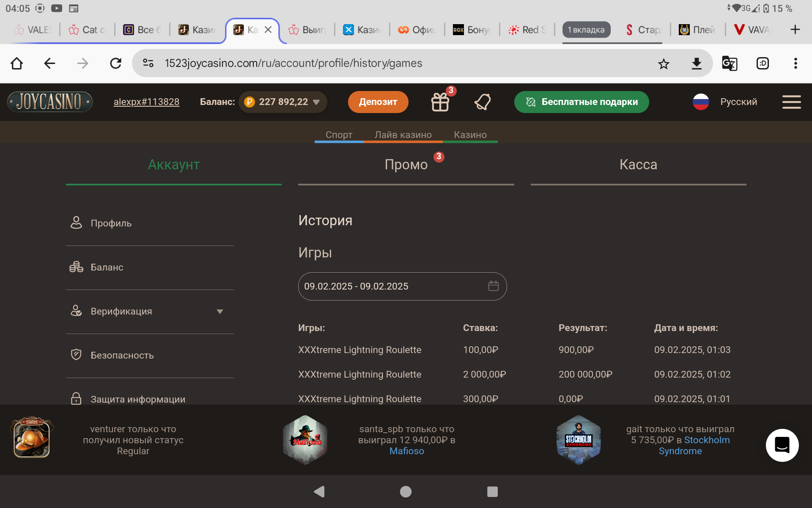
Task: Open Безопасность in the sidebar
Action: pyautogui.click(x=122, y=356)
